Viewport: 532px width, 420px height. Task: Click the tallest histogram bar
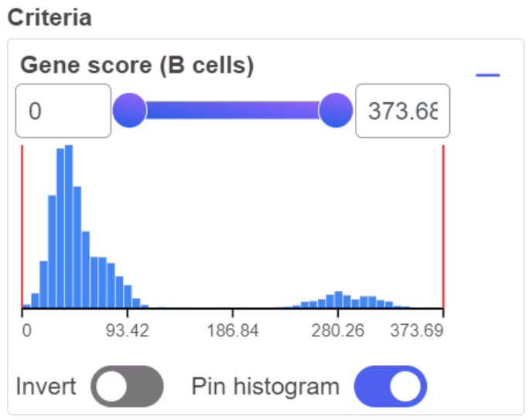69,227
